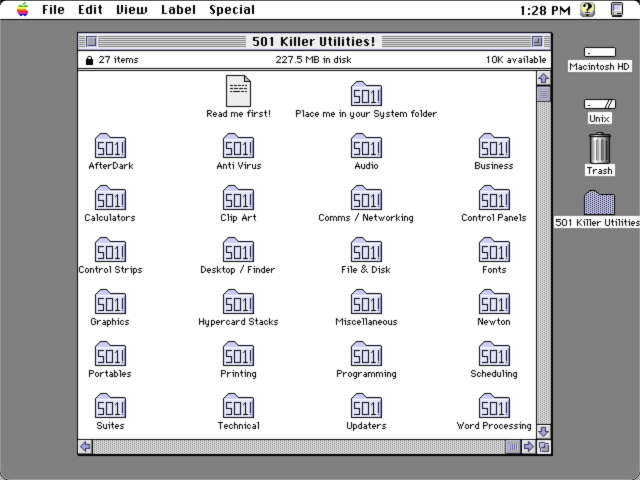Select the Calculators folder
Screen dimensions: 640x480
110,198
